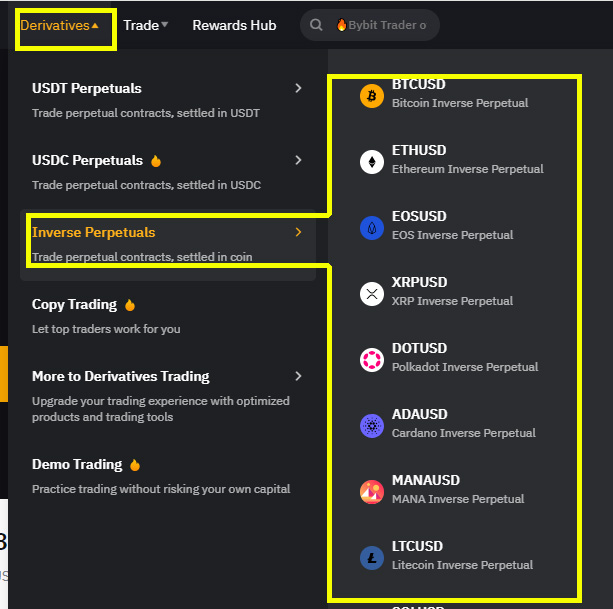The width and height of the screenshot is (613, 609).
Task: Click 'Trade perpetual contracts, settled in coin' text
Action: (142, 257)
